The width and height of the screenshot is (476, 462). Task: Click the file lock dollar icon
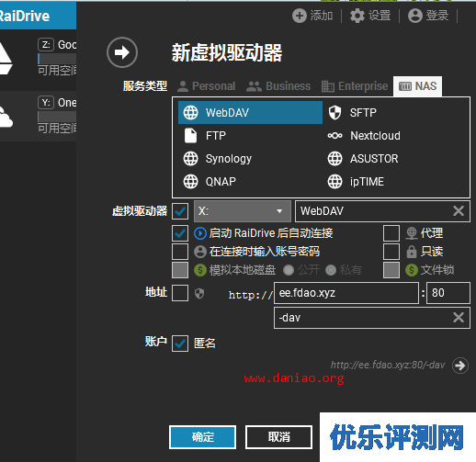click(412, 270)
